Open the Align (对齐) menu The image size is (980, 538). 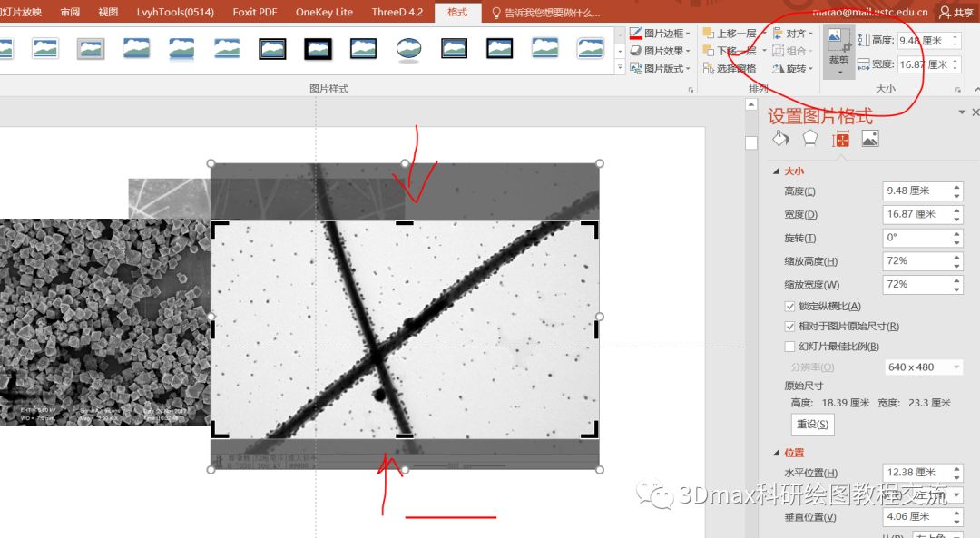pos(792,34)
